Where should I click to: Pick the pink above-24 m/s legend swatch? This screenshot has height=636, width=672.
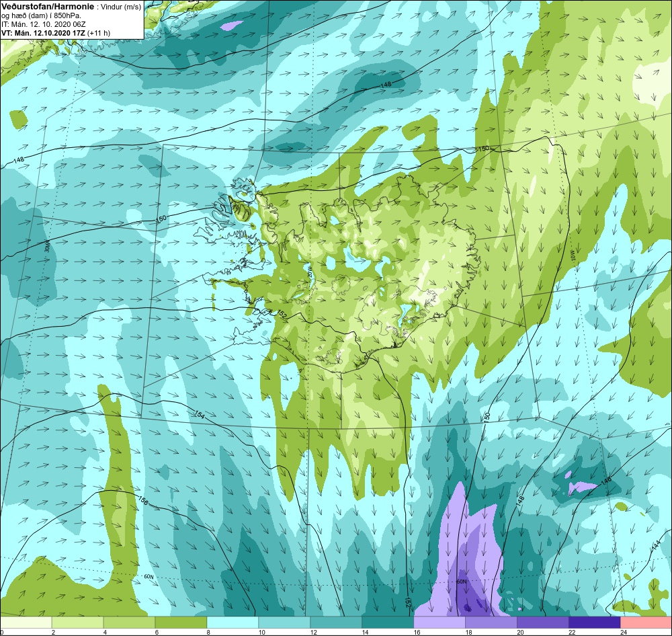[x=646, y=623]
